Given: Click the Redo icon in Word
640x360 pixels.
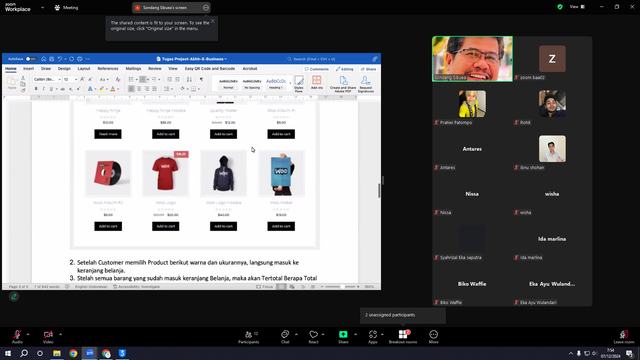Looking at the screenshot, I should tap(71, 59).
